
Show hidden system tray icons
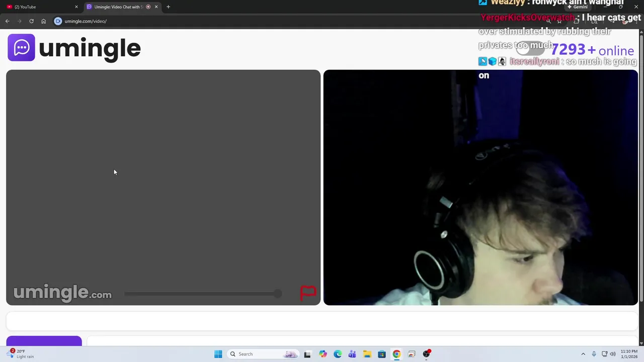click(x=583, y=354)
